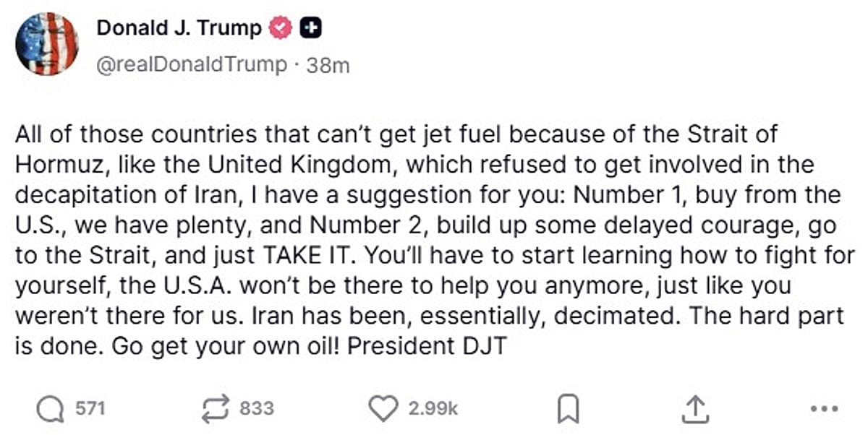Open Donald J. Trump display name profile
This screenshot has width=868, height=435.
click(x=179, y=28)
